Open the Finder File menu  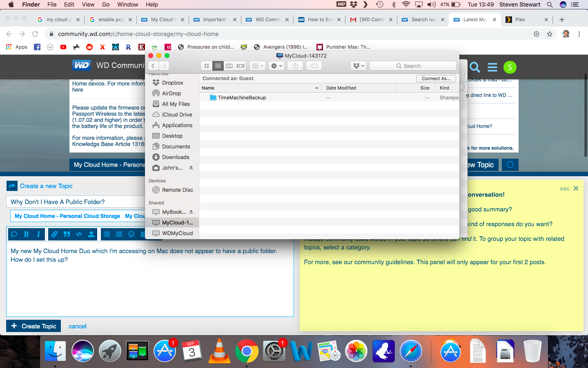point(52,4)
